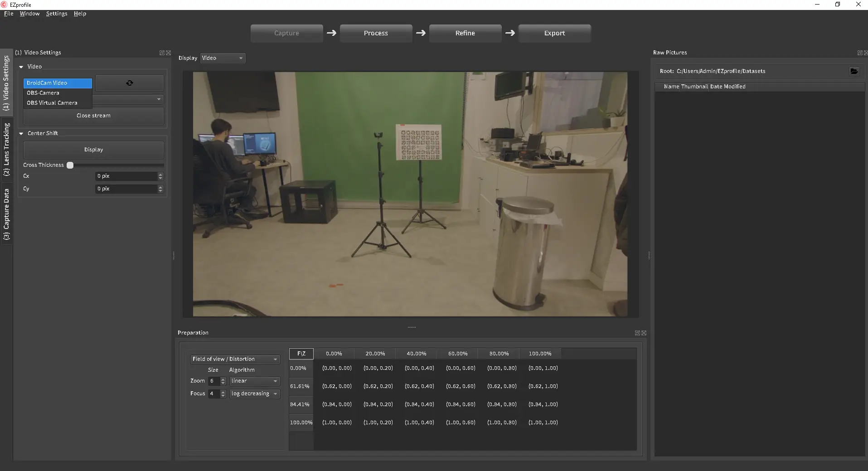Screen dimensions: 868x471
Task: Close the Preparation panel
Action: (644, 333)
